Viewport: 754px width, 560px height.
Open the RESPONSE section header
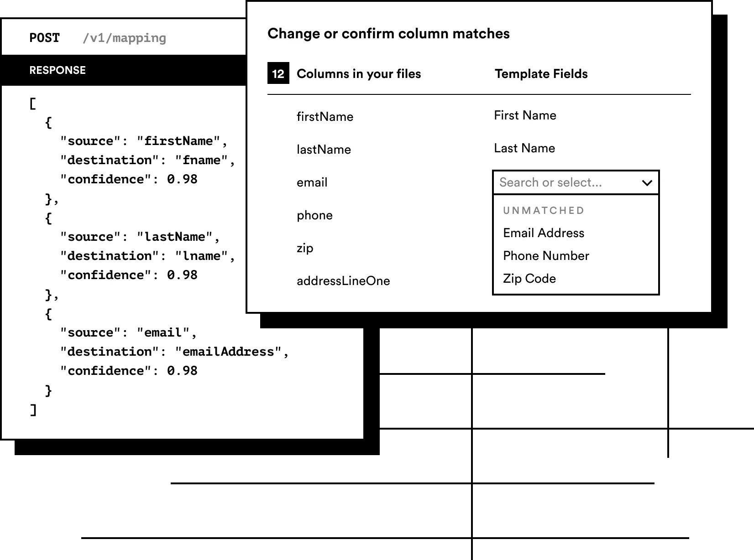tap(58, 70)
